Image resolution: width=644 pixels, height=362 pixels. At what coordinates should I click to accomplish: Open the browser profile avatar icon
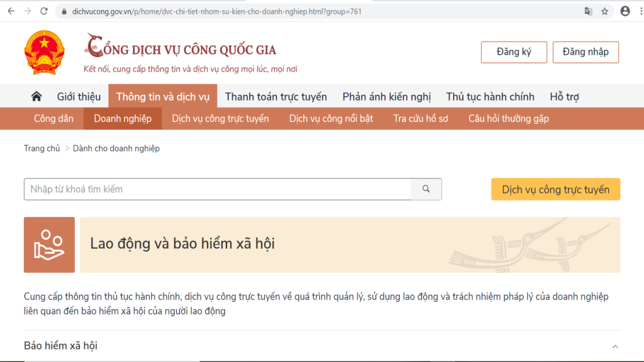(x=625, y=10)
